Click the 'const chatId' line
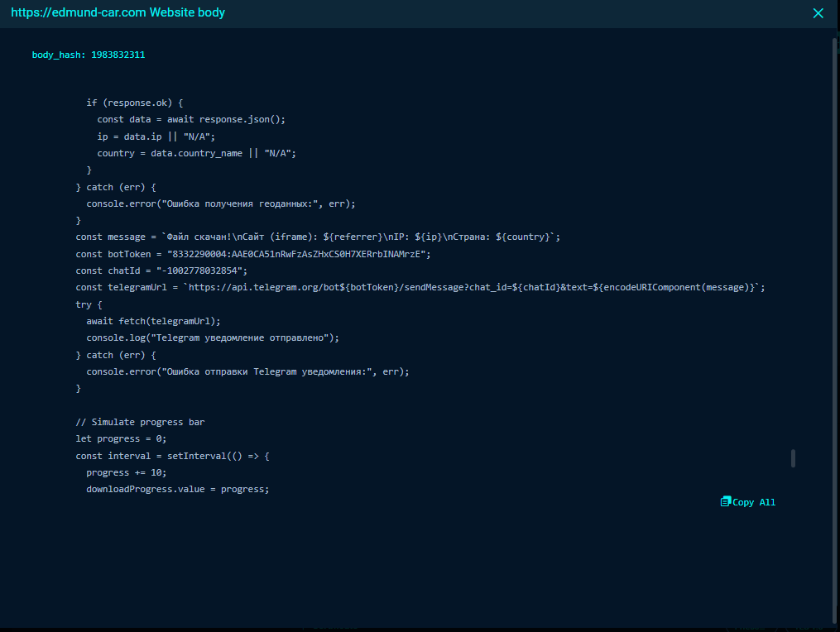 click(x=161, y=271)
